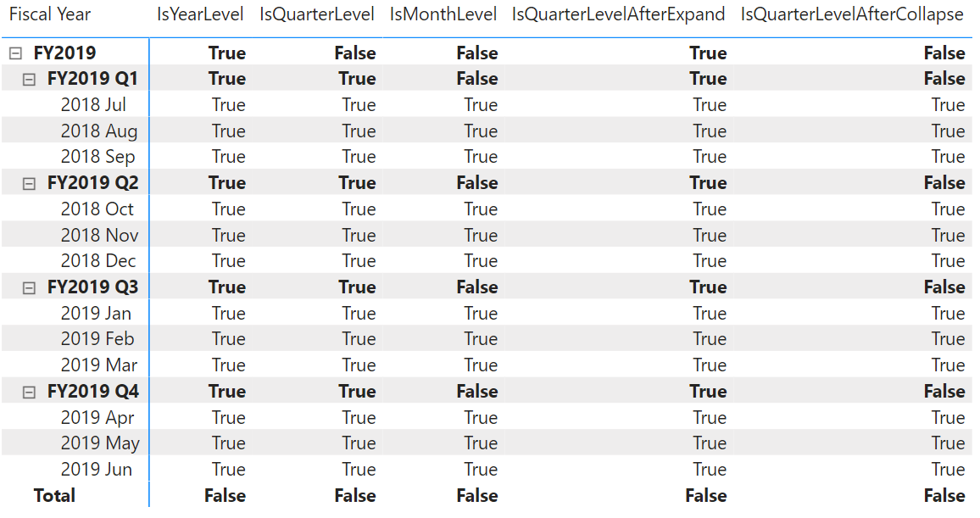Collapse the FY2019 year row
The height and width of the screenshot is (518, 980).
[x=15, y=53]
